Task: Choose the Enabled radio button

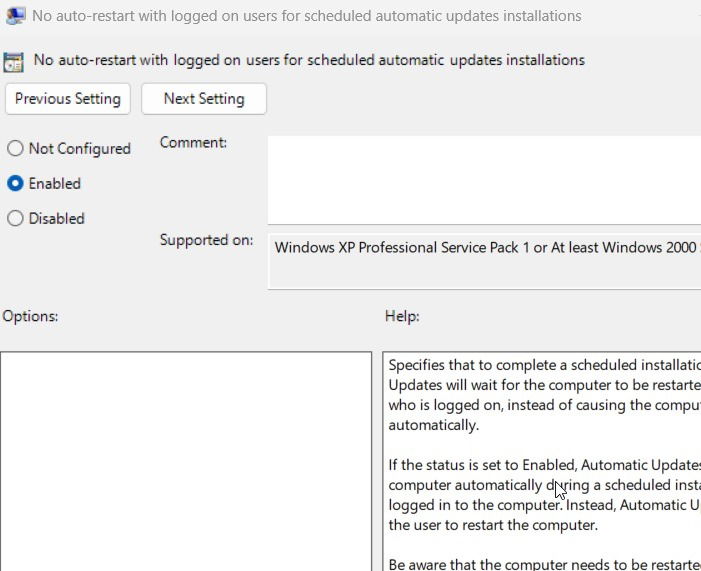Action: point(15,184)
